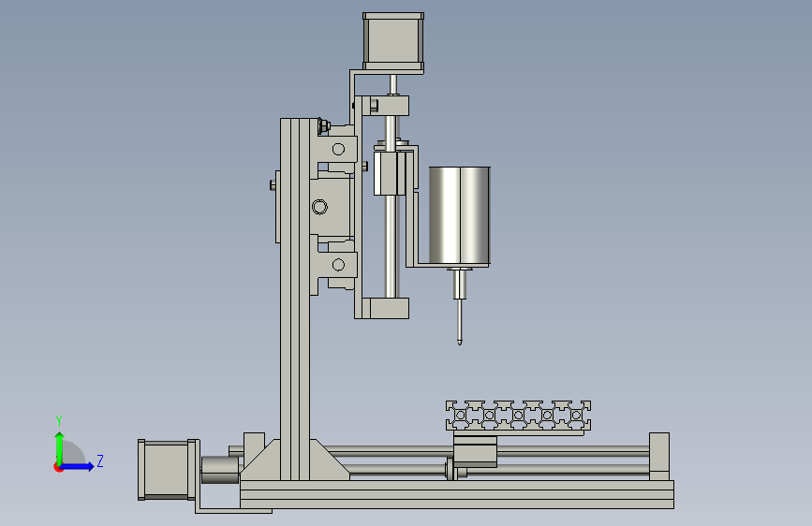Select the left rail support block near the coupling

point(254,447)
